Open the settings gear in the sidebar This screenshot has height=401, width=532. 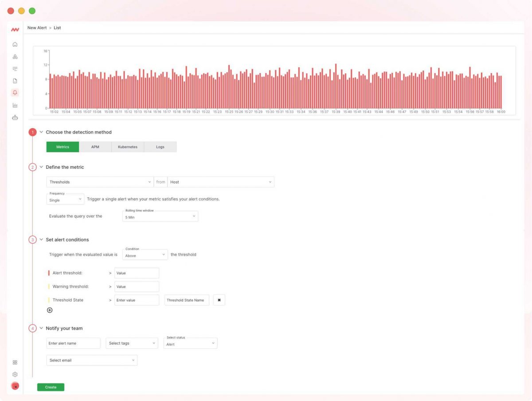click(x=15, y=374)
